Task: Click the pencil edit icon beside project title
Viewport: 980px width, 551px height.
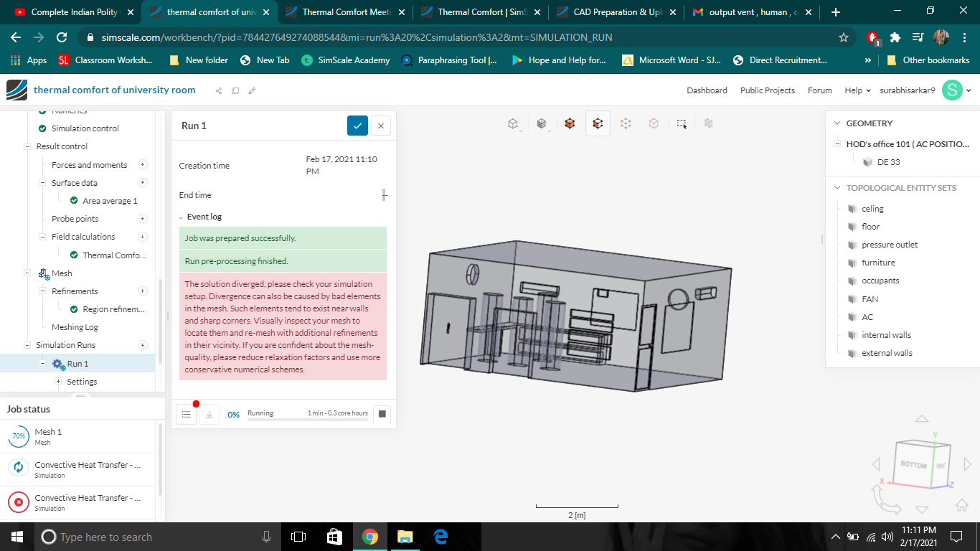Action: (x=252, y=90)
